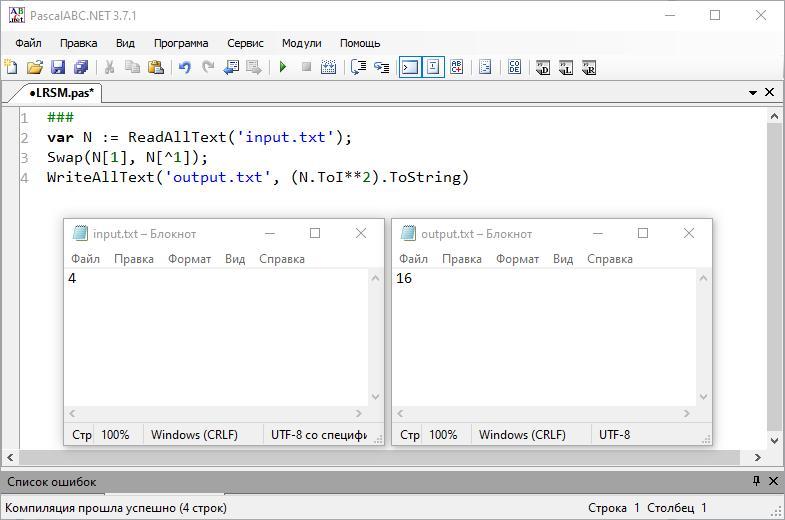Open Справка menu in input.txt Notepad
Viewport: 785px width, 520px height.
pos(281,259)
